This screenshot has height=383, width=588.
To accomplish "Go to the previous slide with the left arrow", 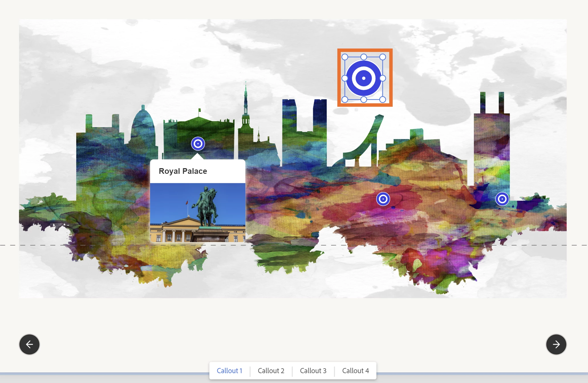I will click(x=29, y=344).
